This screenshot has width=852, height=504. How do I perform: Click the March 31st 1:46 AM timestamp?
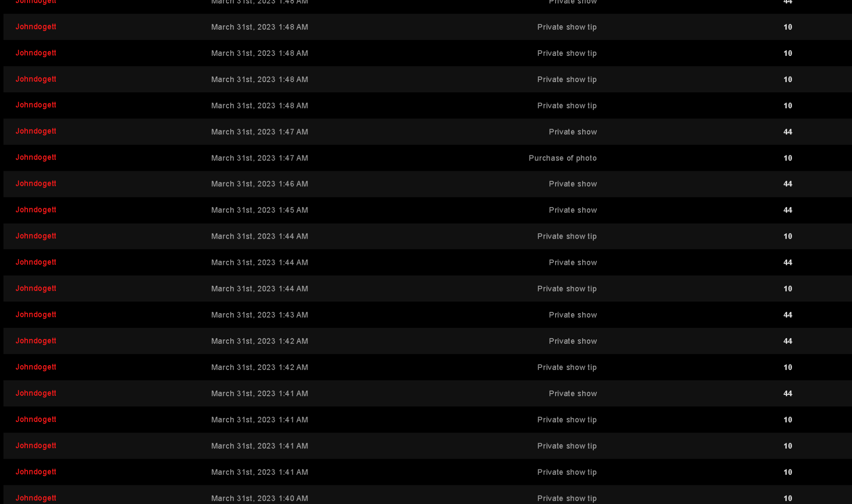[x=259, y=184]
